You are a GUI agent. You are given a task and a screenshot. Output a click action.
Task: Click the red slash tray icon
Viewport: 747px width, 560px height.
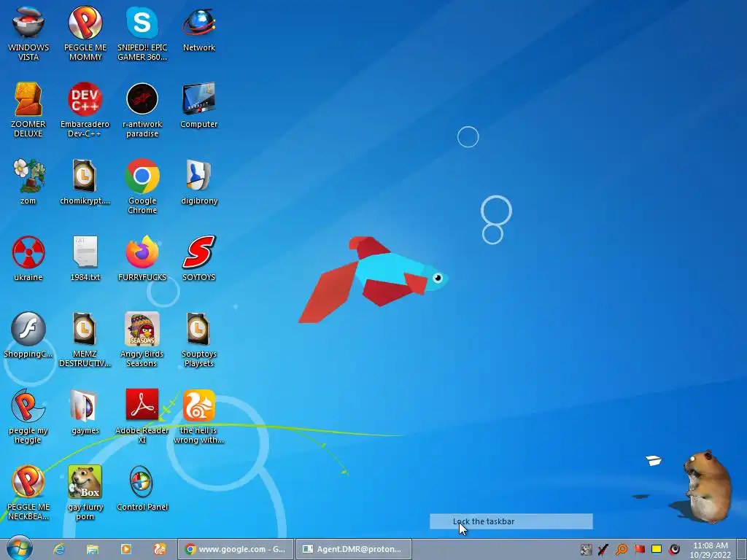point(603,550)
